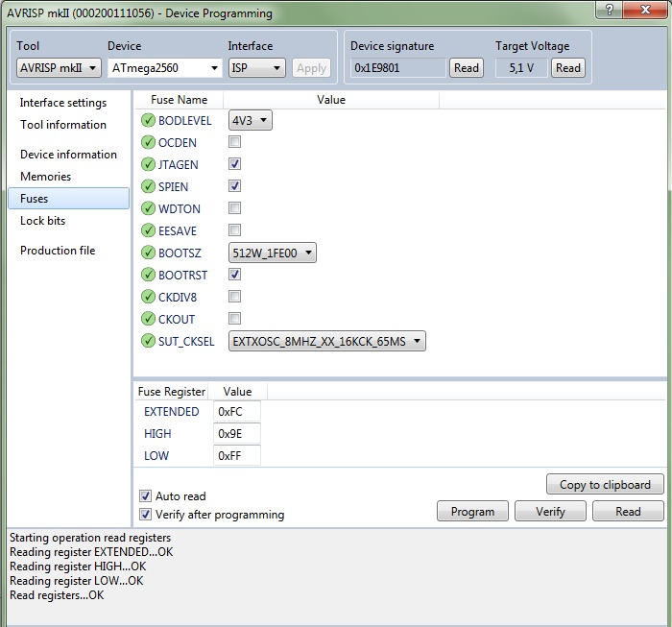Click the green status icon beside OCDEN

coord(148,142)
